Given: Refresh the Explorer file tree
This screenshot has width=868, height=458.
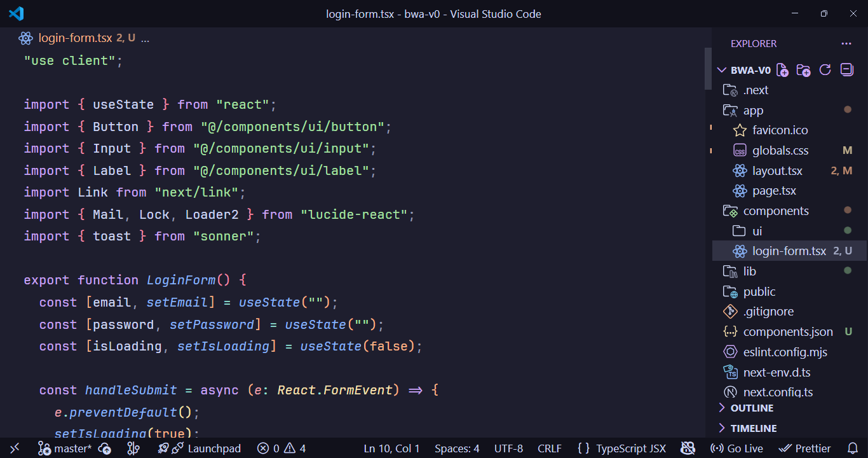Looking at the screenshot, I should tap(825, 70).
